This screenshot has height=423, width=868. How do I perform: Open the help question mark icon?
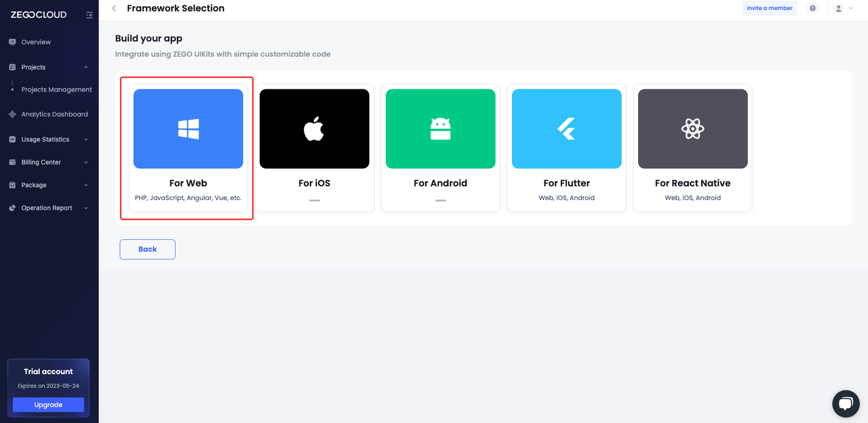[812, 8]
